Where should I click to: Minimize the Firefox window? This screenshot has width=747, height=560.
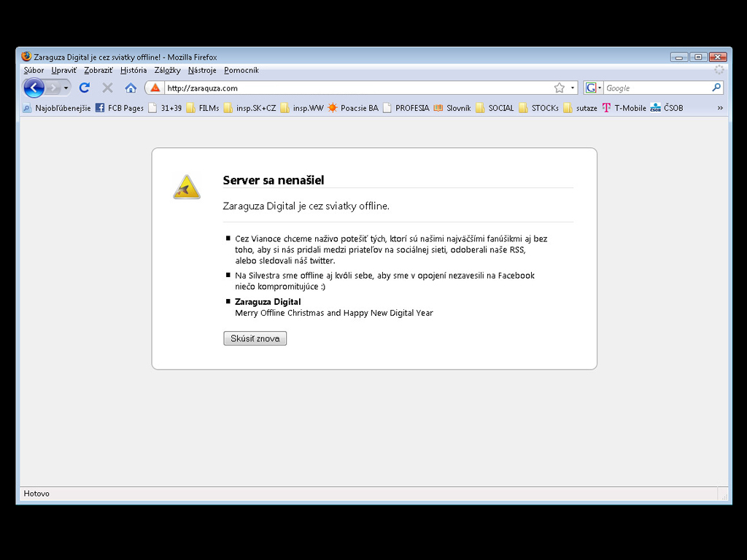[x=679, y=57]
